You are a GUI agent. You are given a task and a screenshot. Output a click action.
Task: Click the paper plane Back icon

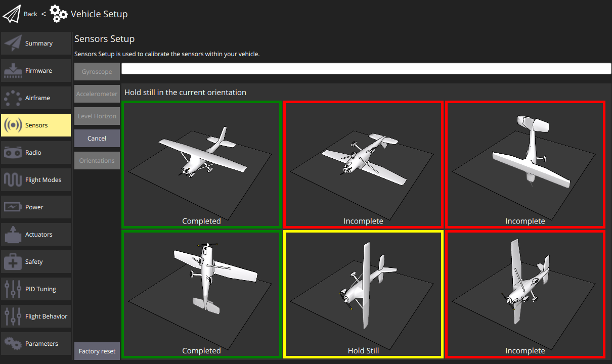[x=12, y=14]
